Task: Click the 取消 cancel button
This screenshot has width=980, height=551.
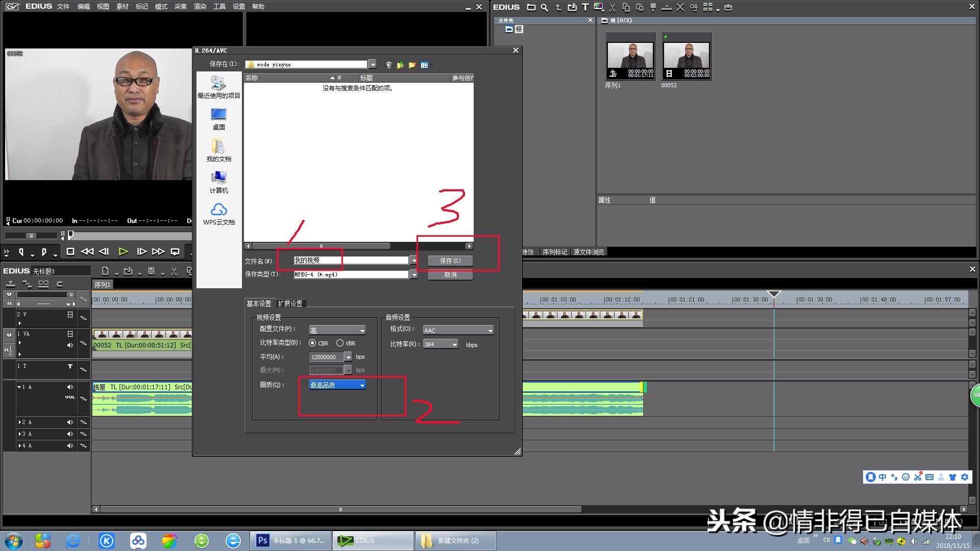Action: tap(450, 275)
